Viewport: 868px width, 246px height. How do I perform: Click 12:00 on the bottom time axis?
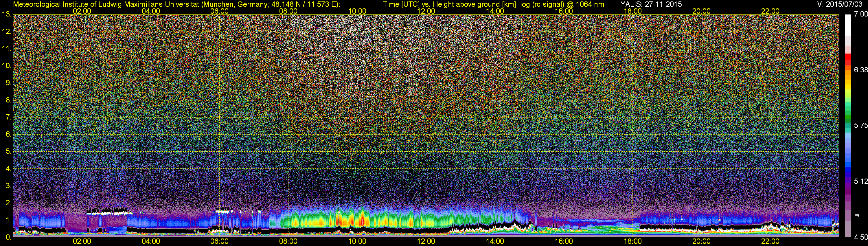coord(426,241)
